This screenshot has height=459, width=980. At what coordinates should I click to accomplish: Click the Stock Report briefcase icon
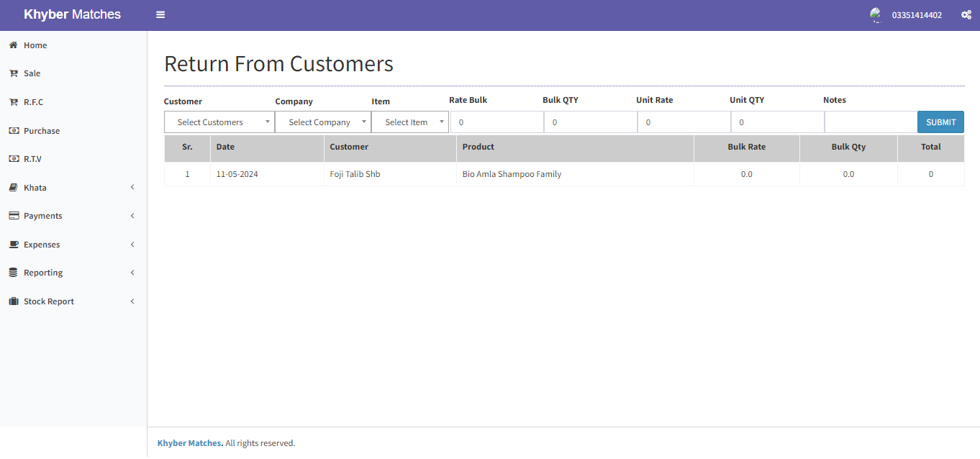13,301
